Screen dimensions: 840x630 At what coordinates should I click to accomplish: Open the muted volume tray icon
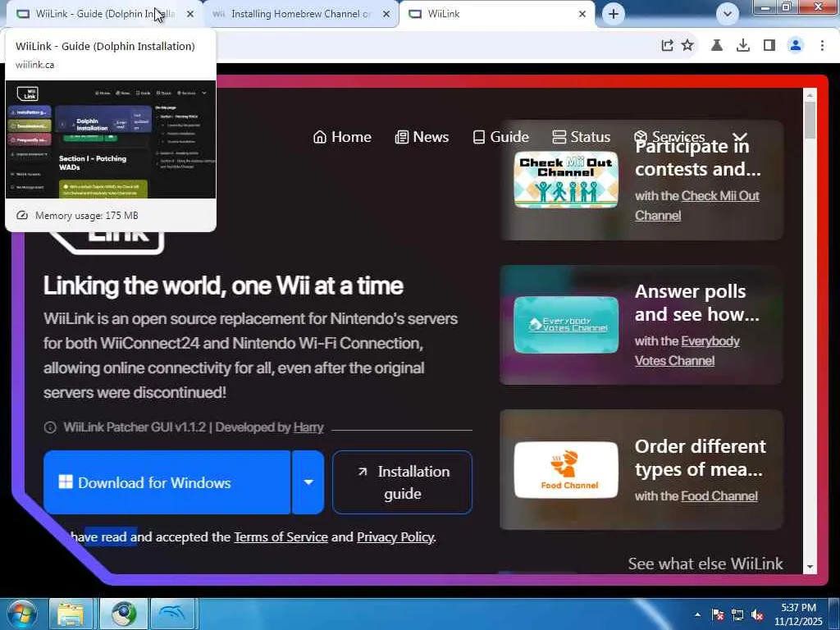757,615
